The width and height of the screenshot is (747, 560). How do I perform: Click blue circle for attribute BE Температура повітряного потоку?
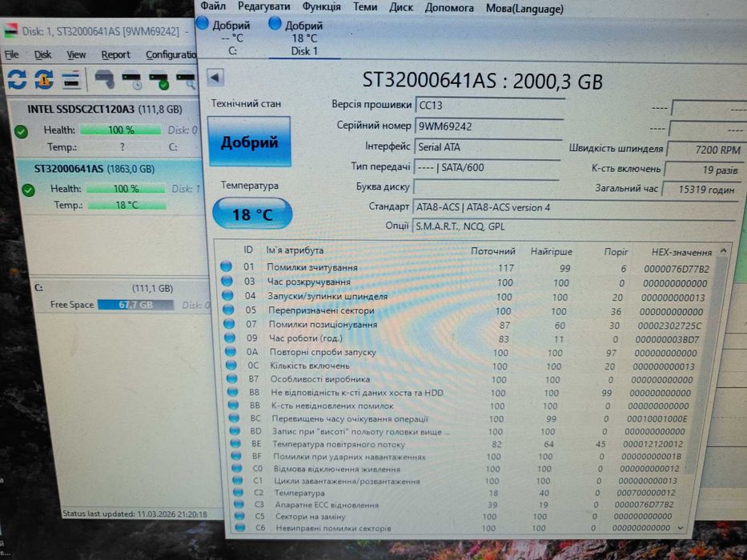tap(235, 443)
